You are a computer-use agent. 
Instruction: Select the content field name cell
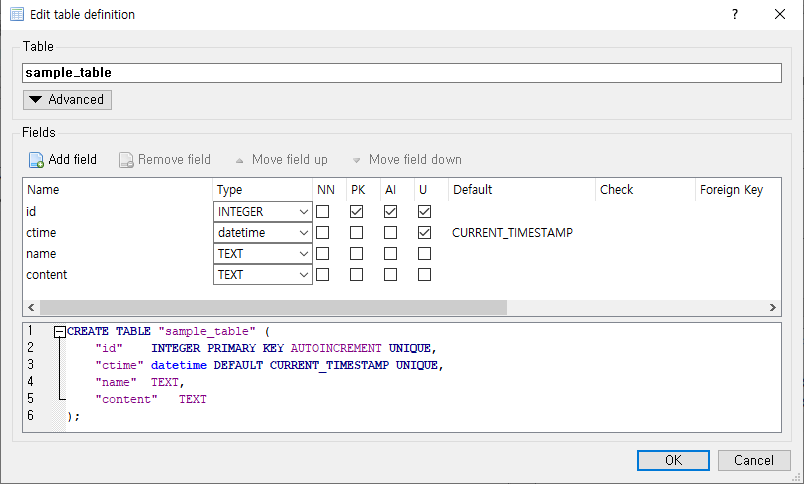pyautogui.click(x=117, y=274)
